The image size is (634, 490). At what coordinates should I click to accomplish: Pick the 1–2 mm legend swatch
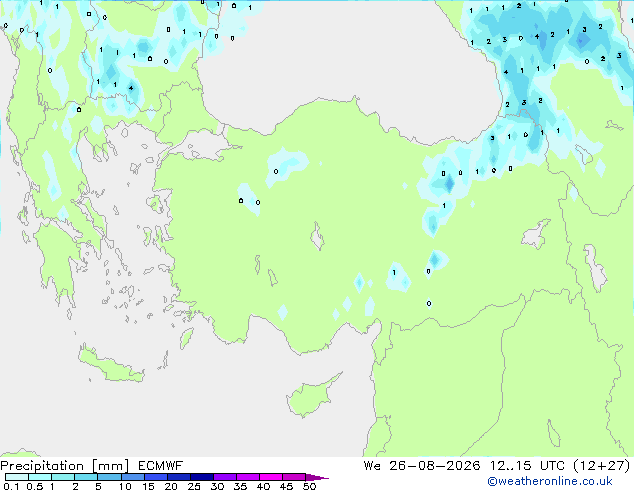[63, 477]
